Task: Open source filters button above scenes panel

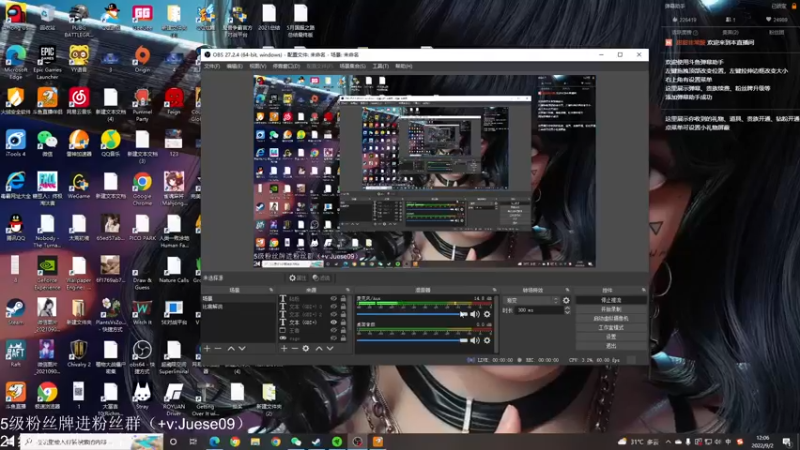Action: pos(321,278)
